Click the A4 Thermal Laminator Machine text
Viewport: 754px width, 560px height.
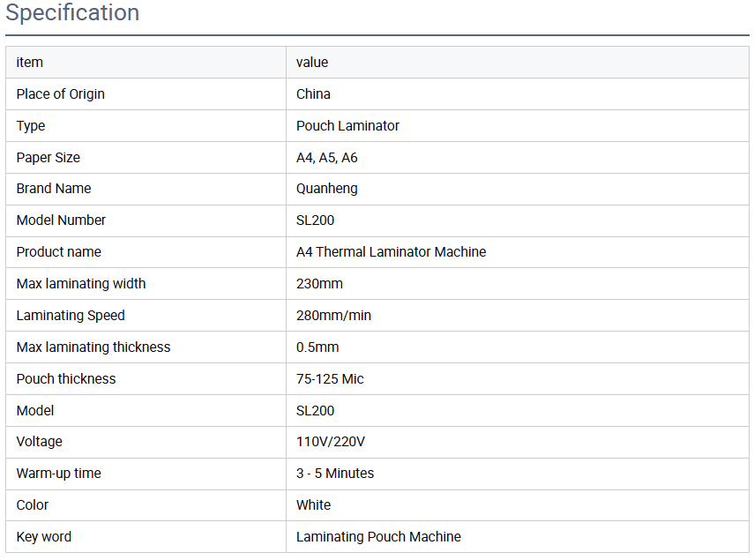tap(391, 252)
